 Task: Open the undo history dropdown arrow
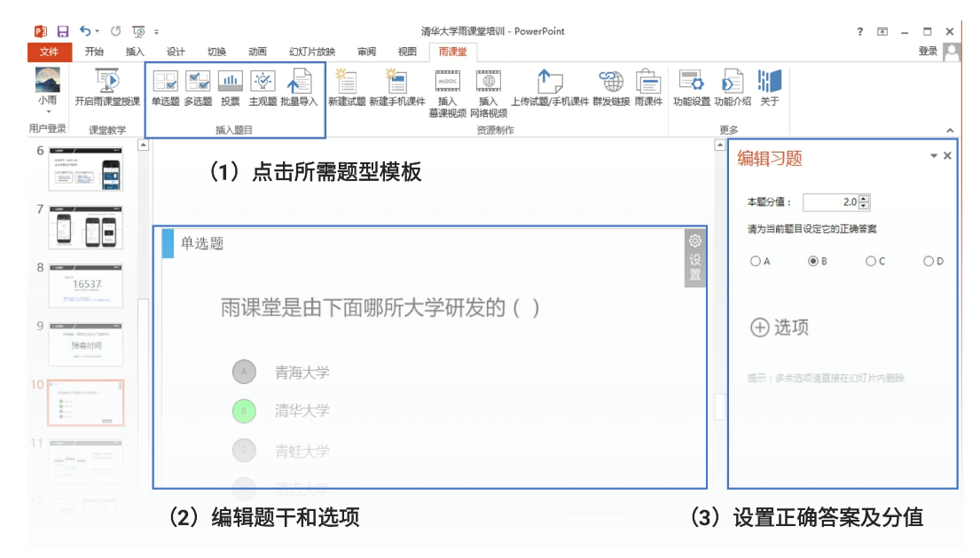click(x=98, y=31)
